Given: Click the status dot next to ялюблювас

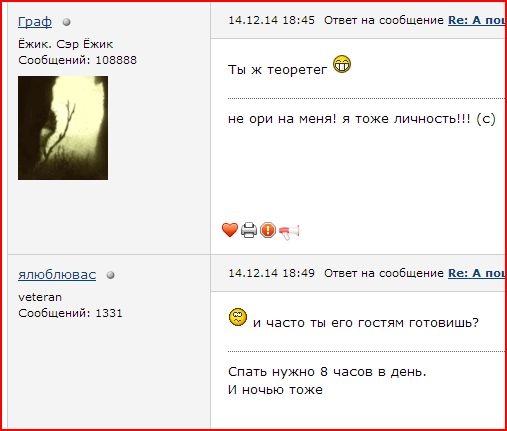Looking at the screenshot, I should tap(111, 275).
